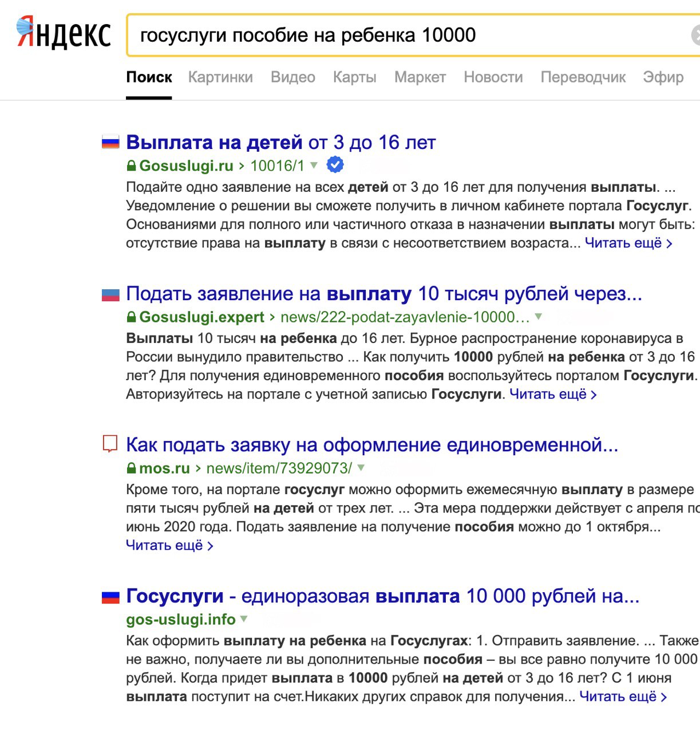700x733 pixels.
Task: Click snippet text 'Выплаты 10 тысяч на ребенка'
Action: [x=231, y=338]
